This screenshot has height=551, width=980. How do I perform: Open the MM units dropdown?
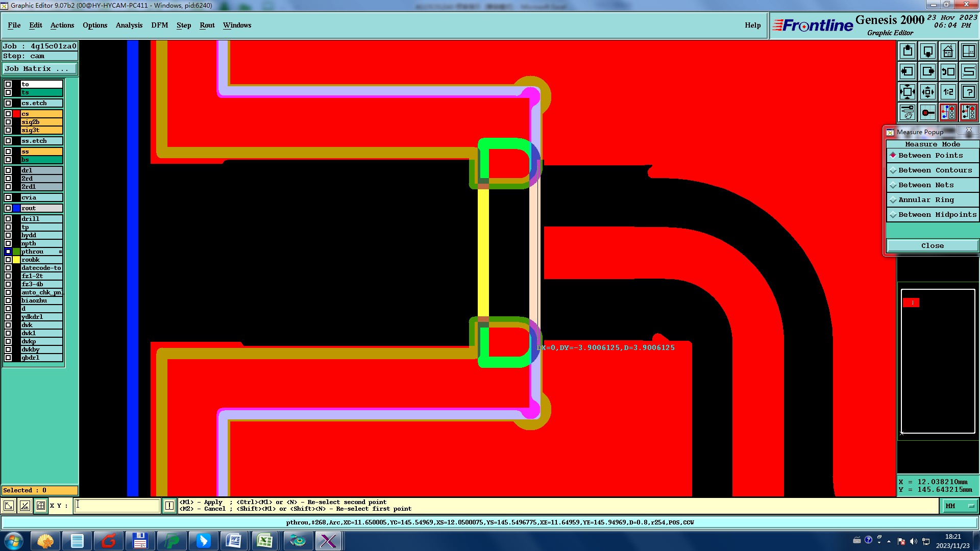pyautogui.click(x=960, y=506)
